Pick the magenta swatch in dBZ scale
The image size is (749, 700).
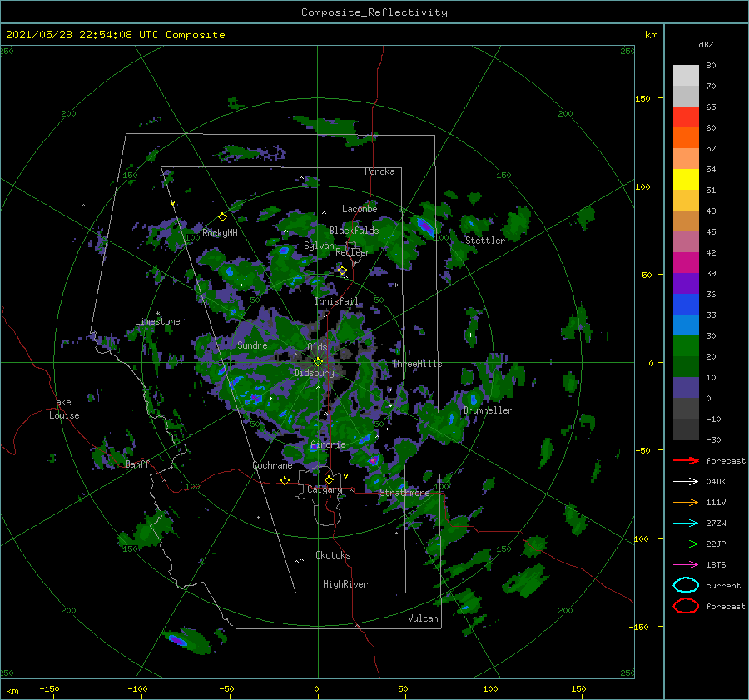click(x=686, y=262)
